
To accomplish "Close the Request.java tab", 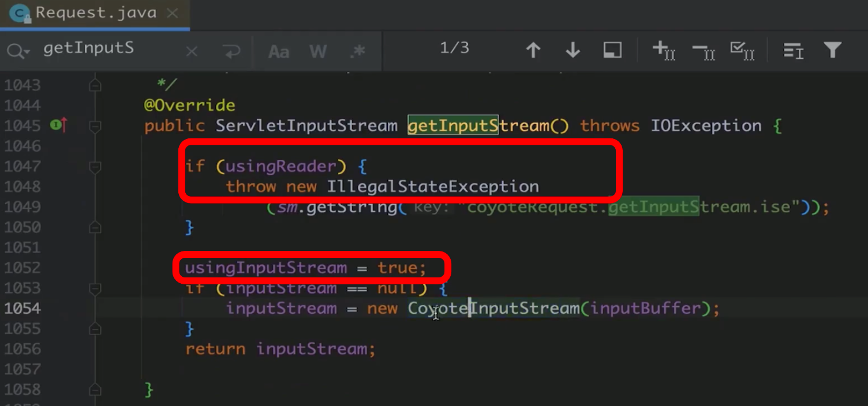I will [x=172, y=13].
